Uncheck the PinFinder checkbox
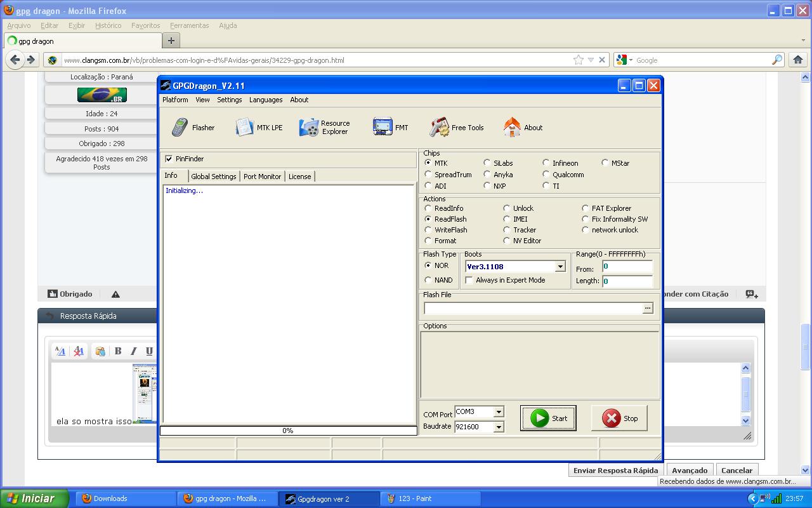 (x=169, y=159)
